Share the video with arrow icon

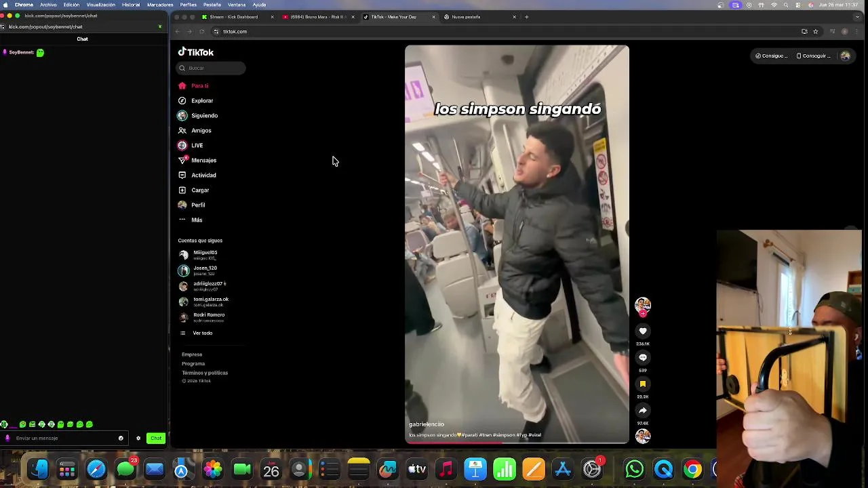(643, 410)
